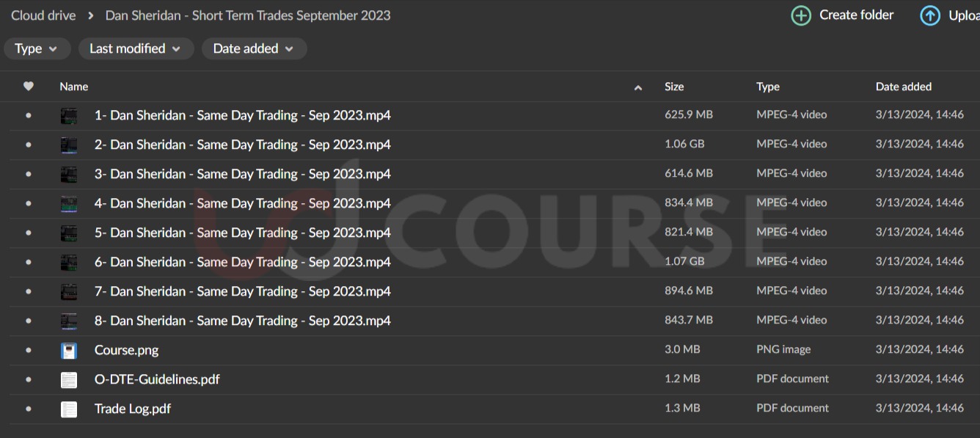Click video icon of file 4- Dan Sheridan

[69, 203]
